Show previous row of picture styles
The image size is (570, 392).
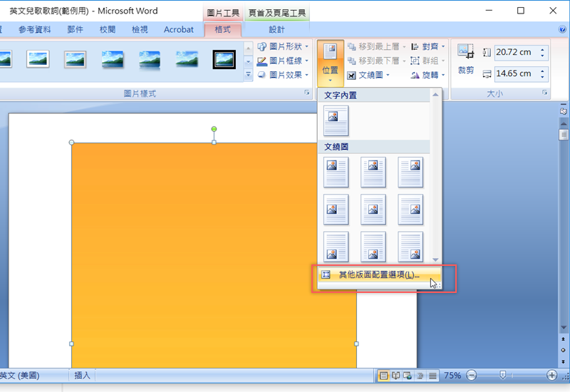[x=248, y=48]
